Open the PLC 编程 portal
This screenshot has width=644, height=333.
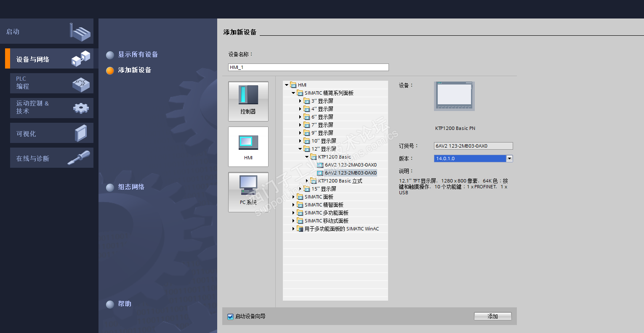tap(52, 83)
